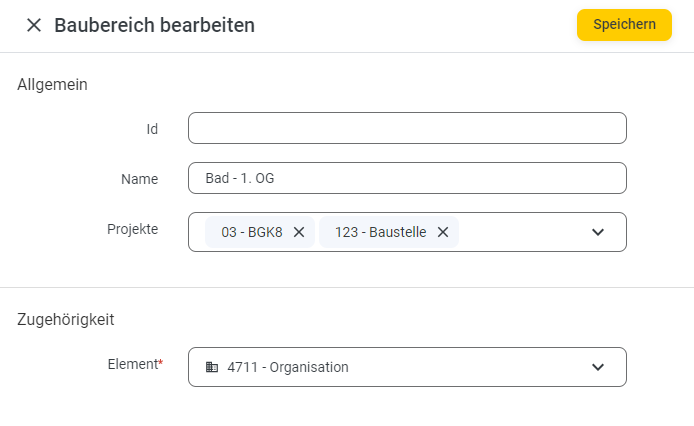Image resolution: width=694 pixels, height=426 pixels.
Task: Expand the Projekte dropdown chevron
Action: (598, 232)
